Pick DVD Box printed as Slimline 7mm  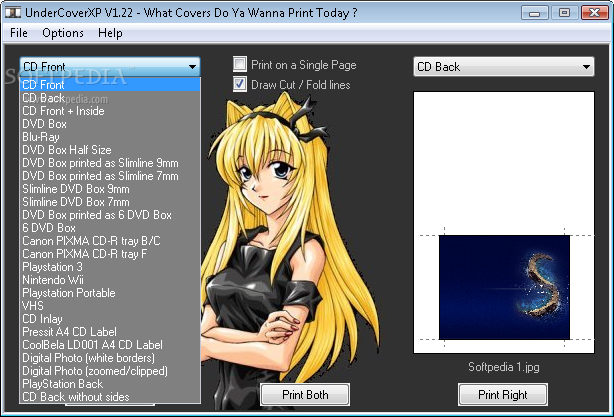pos(110,176)
